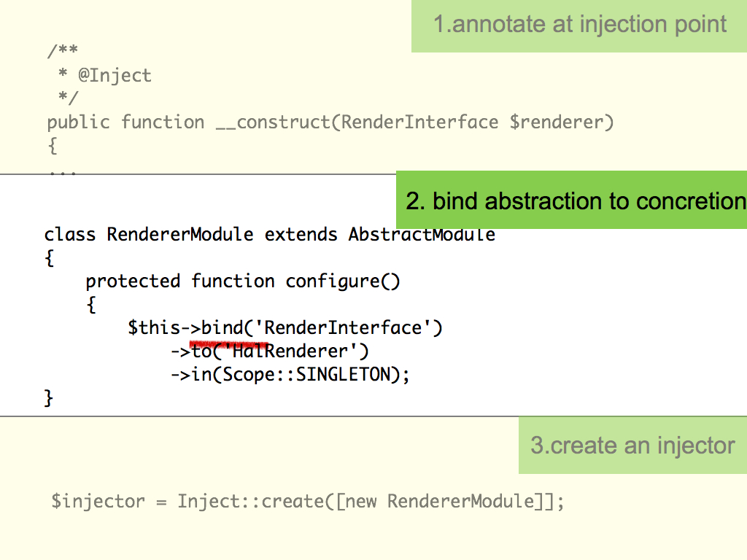747x560 pixels.
Task: Click the closing brace of the RendererModule class
Action: click(x=48, y=397)
